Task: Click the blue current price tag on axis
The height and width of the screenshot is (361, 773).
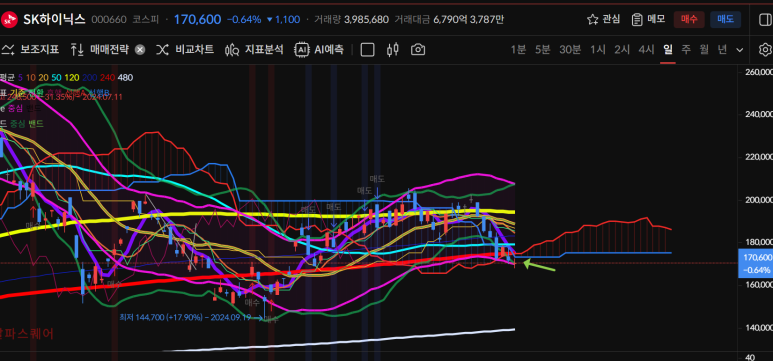Action: 755,264
